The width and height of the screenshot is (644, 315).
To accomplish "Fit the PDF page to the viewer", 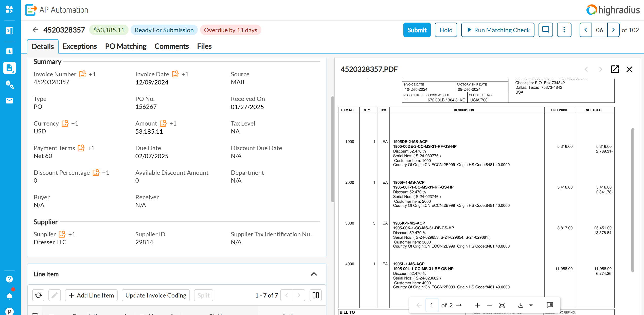I will (x=502, y=305).
